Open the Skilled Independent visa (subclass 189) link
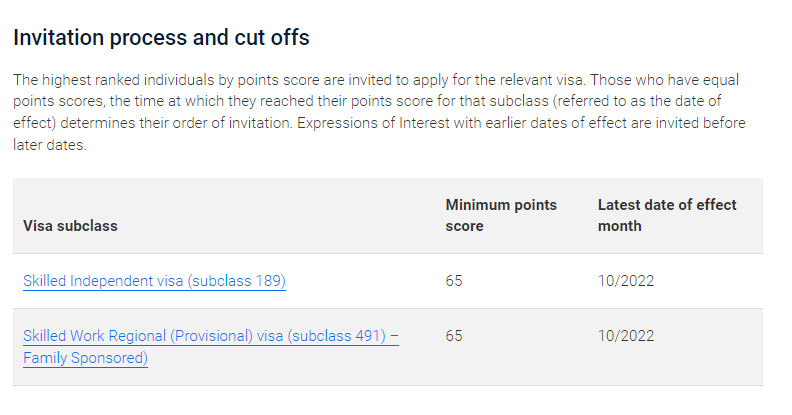Screen dimensions: 792x415 tap(154, 281)
